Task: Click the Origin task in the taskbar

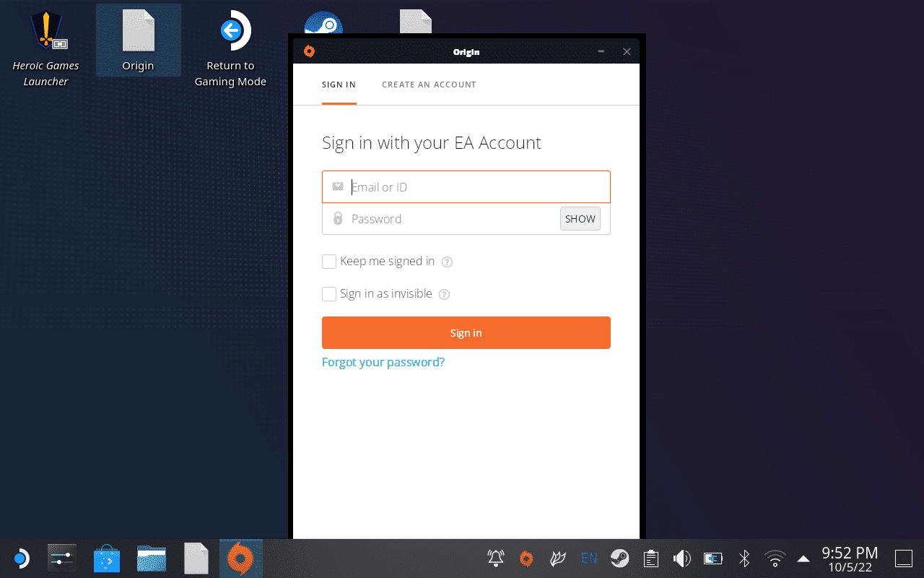Action: (x=241, y=558)
